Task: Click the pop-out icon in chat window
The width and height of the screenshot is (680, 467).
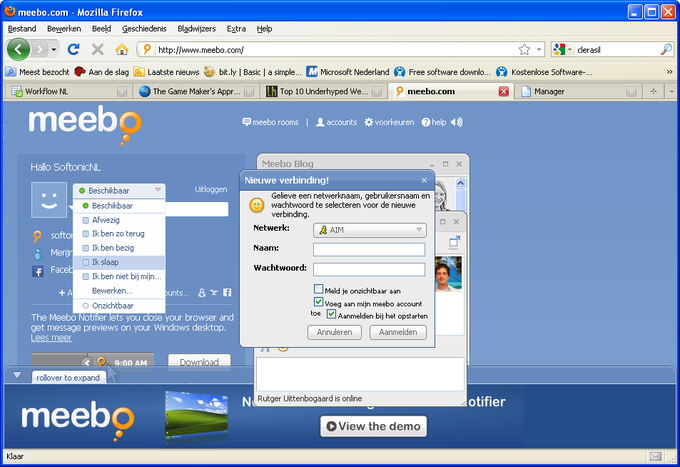Action: [454, 242]
